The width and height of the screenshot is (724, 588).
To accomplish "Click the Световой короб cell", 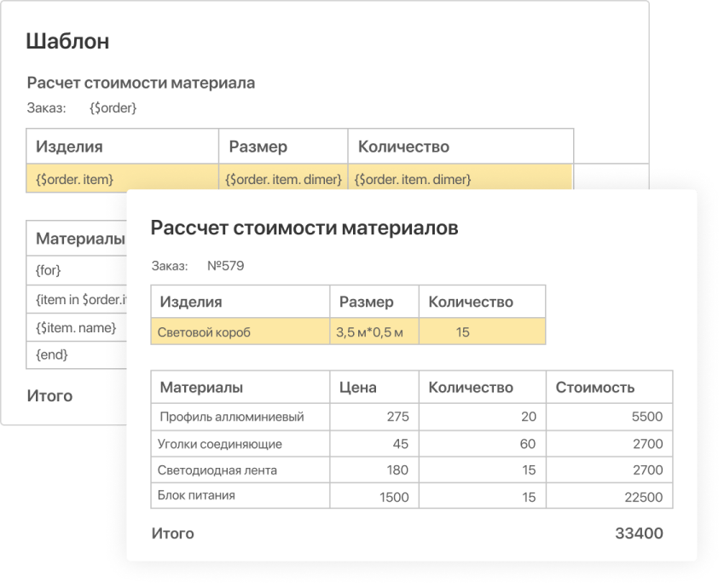I will (240, 331).
